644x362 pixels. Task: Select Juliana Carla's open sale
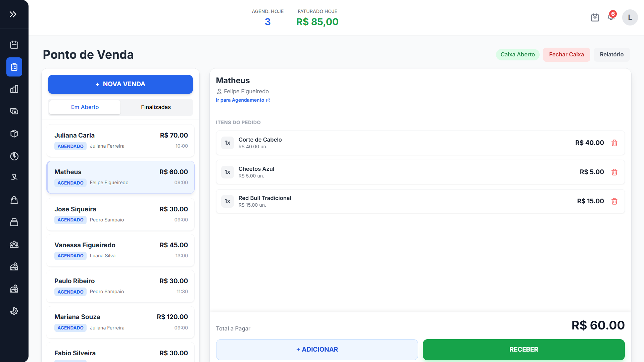[120, 141]
